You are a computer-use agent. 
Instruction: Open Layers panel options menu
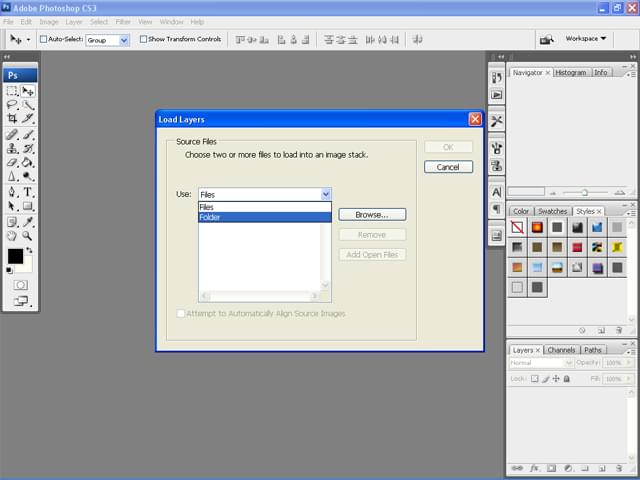pyautogui.click(x=631, y=351)
